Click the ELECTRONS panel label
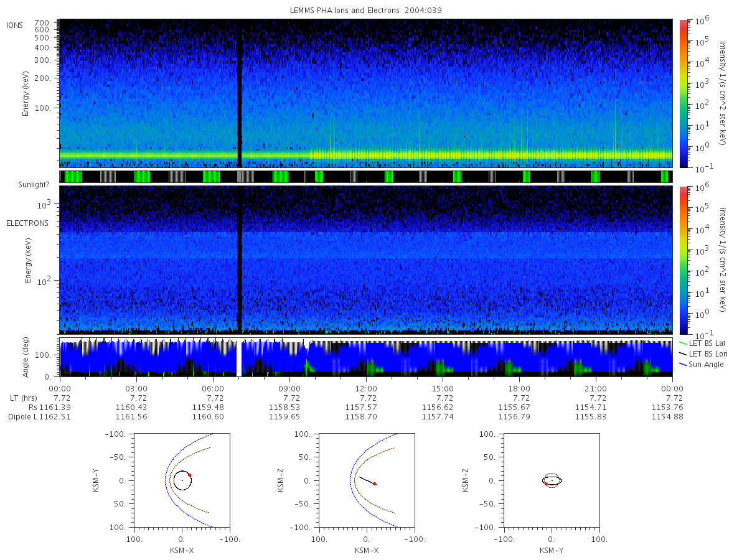Image resolution: width=747 pixels, height=560 pixels. (27, 223)
